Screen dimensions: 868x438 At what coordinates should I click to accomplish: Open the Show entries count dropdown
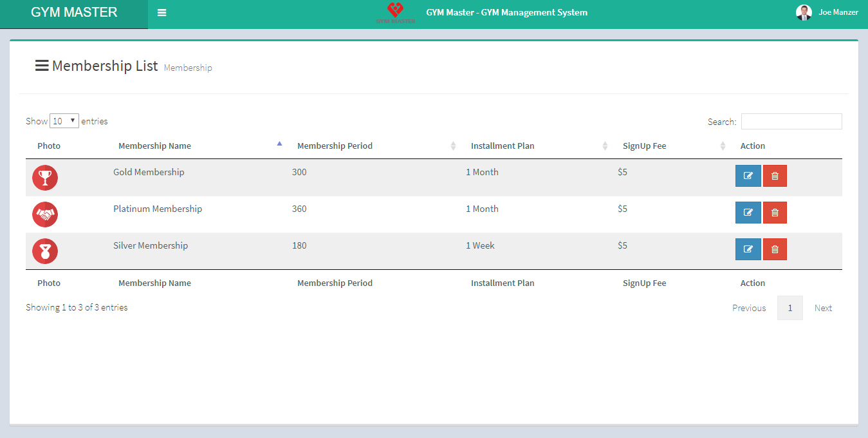point(64,121)
